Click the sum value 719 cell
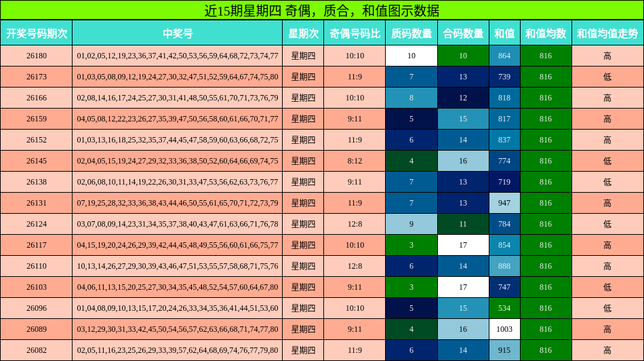Screen dimensions: 644x361 (x=504, y=182)
